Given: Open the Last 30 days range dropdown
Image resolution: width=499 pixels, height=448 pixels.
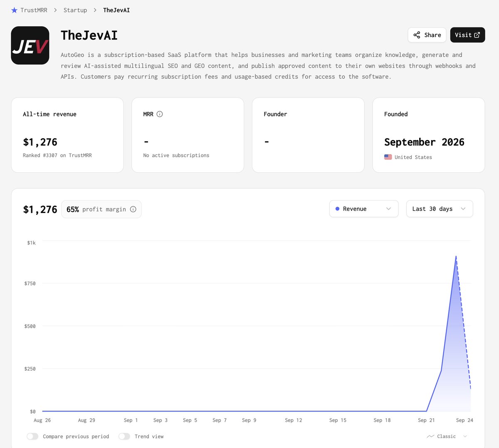Looking at the screenshot, I should click(440, 209).
